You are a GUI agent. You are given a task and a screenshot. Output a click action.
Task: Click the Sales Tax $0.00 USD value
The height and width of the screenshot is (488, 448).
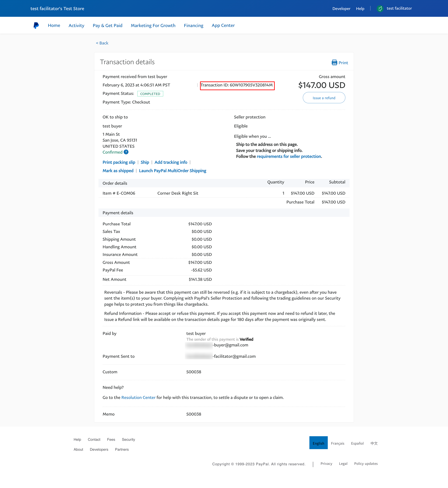pos(201,231)
